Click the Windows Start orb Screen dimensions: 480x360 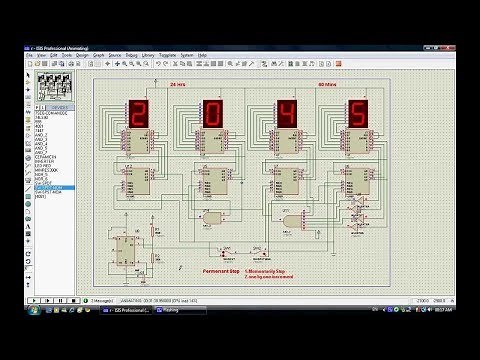pos(34,310)
